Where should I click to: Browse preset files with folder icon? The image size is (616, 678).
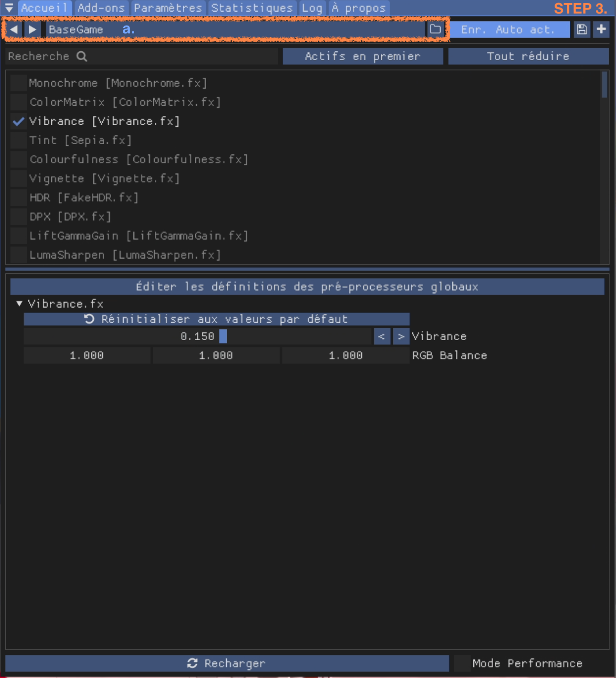point(435,29)
